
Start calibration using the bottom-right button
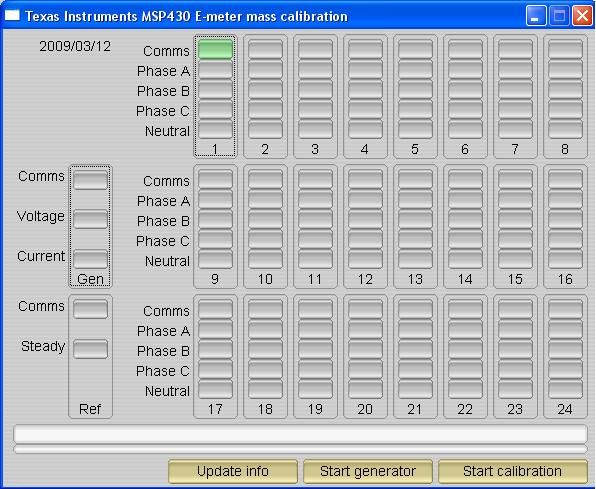click(512, 471)
